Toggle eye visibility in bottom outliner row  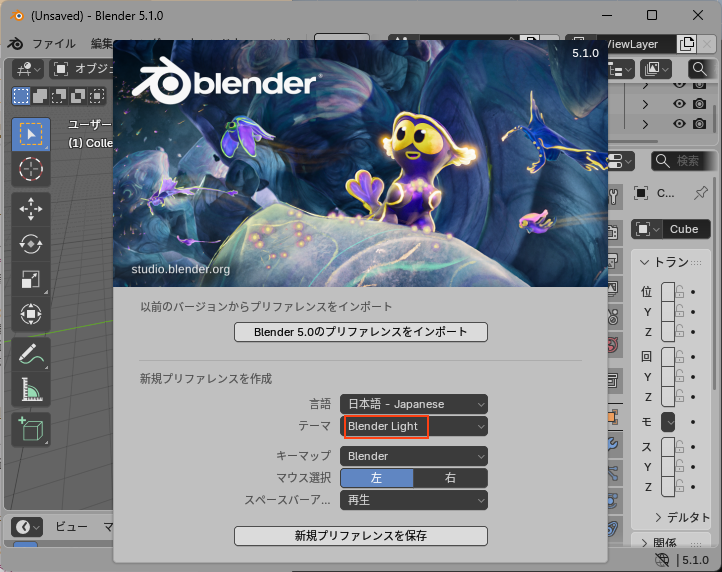click(x=679, y=123)
